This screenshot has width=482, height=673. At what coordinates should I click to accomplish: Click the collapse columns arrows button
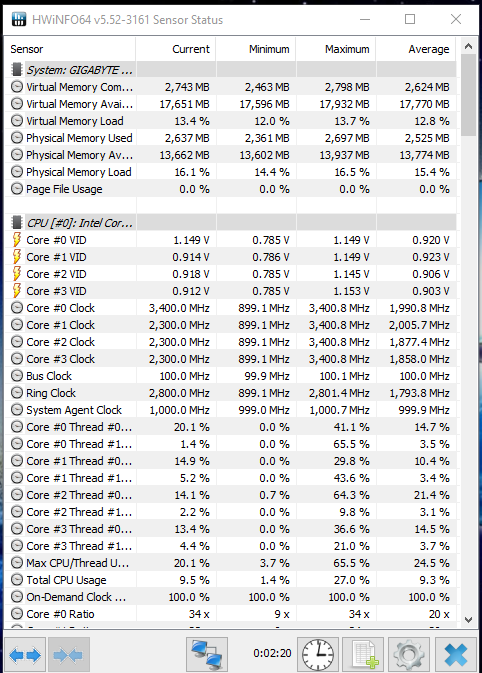click(69, 655)
